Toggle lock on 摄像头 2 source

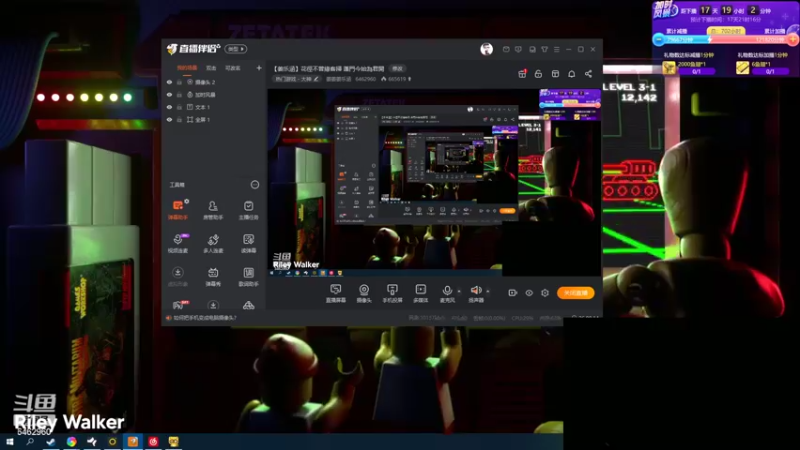coord(179,82)
